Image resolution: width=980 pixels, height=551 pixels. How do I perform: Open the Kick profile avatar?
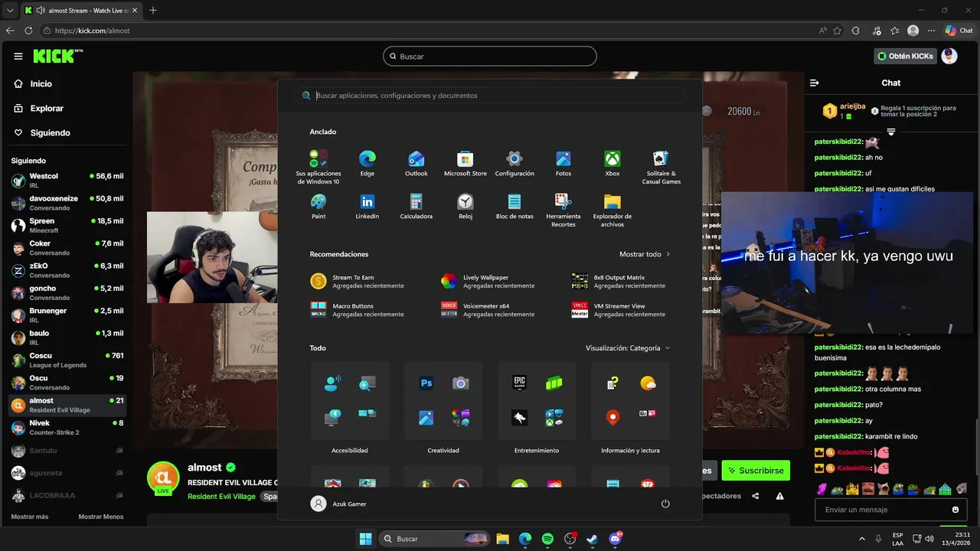click(949, 56)
